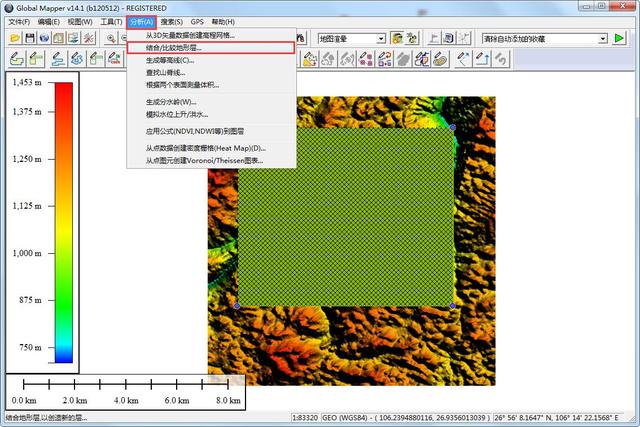Choose 从点数据创建密度栅格(Heat Map) entry
Viewport: 640px width, 427px height.
point(211,148)
